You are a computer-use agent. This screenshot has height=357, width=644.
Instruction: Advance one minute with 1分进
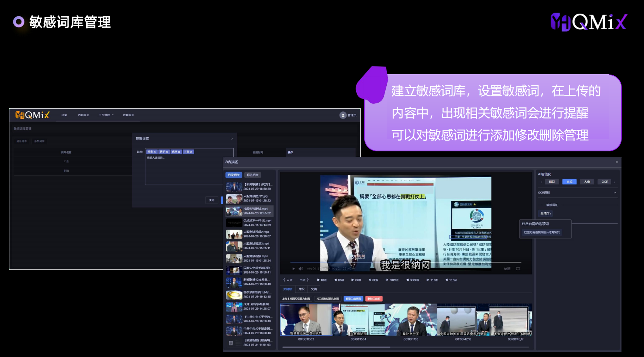point(432,280)
